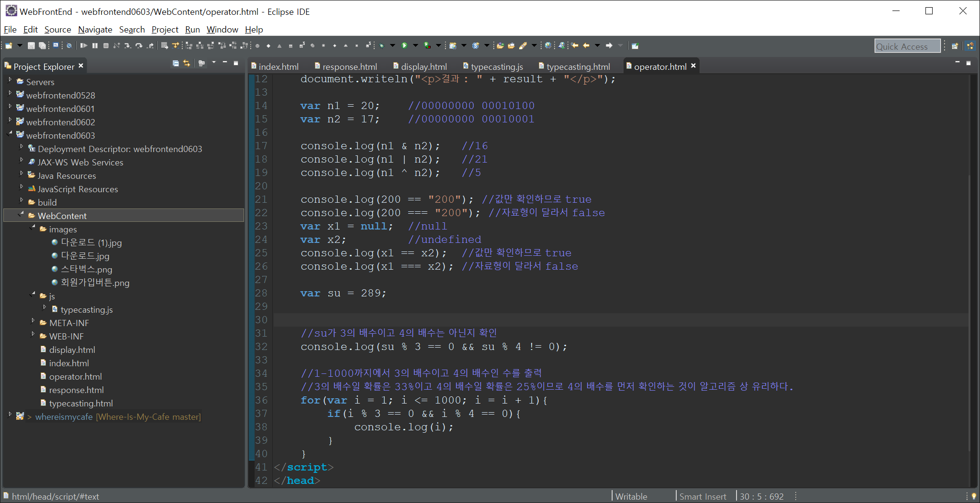Open the Search dropdown arrow
This screenshot has width=980, height=503.
[534, 46]
